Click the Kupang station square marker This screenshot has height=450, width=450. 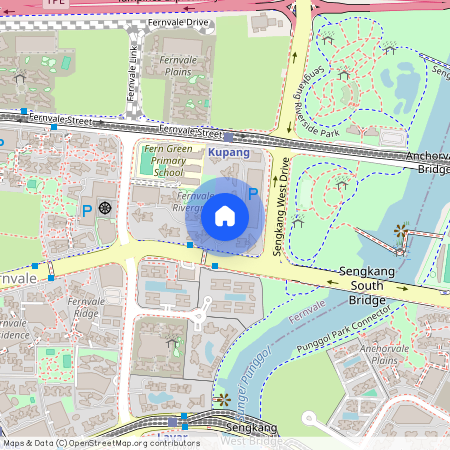tap(229, 137)
